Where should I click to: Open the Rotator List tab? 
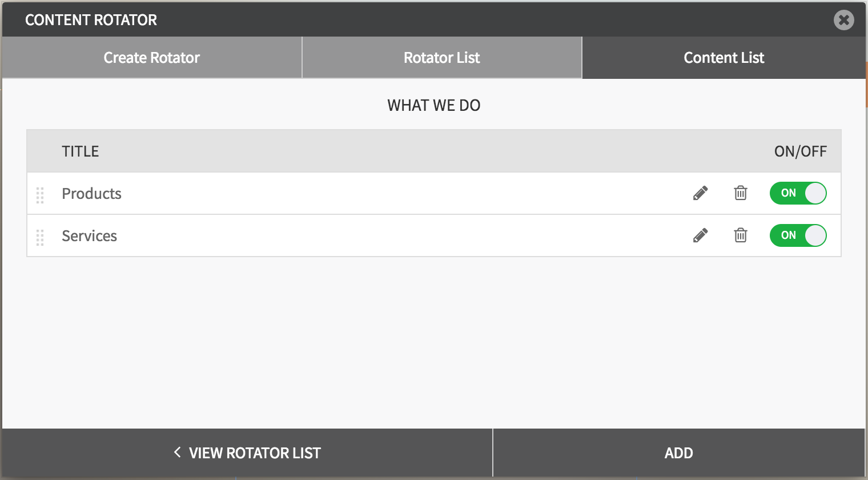coord(441,58)
